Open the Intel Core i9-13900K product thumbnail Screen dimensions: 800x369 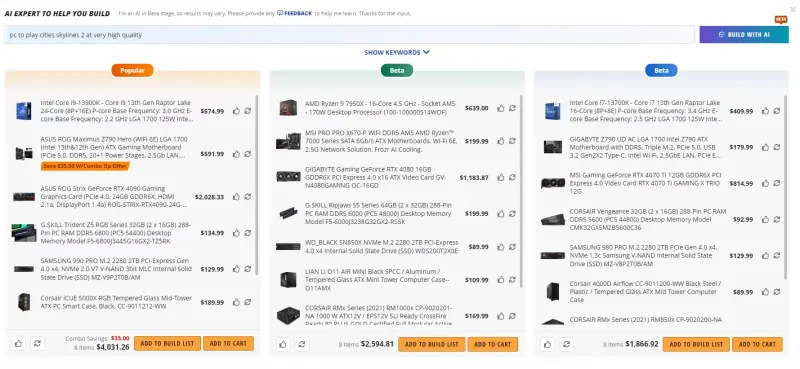pos(23,111)
